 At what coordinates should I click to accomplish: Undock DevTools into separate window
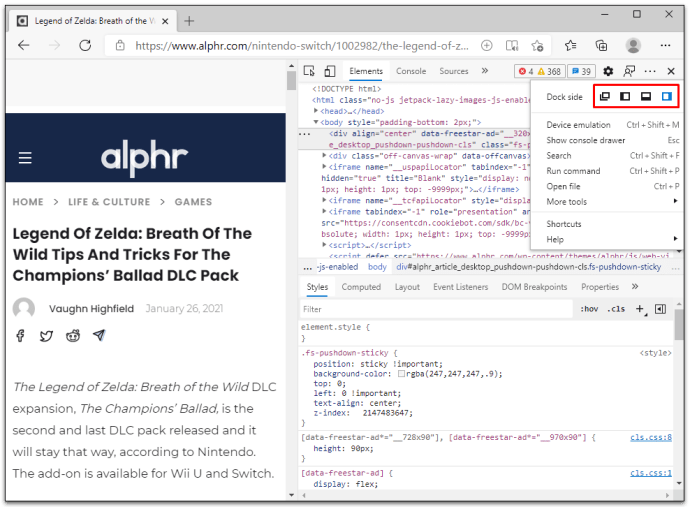pos(605,96)
